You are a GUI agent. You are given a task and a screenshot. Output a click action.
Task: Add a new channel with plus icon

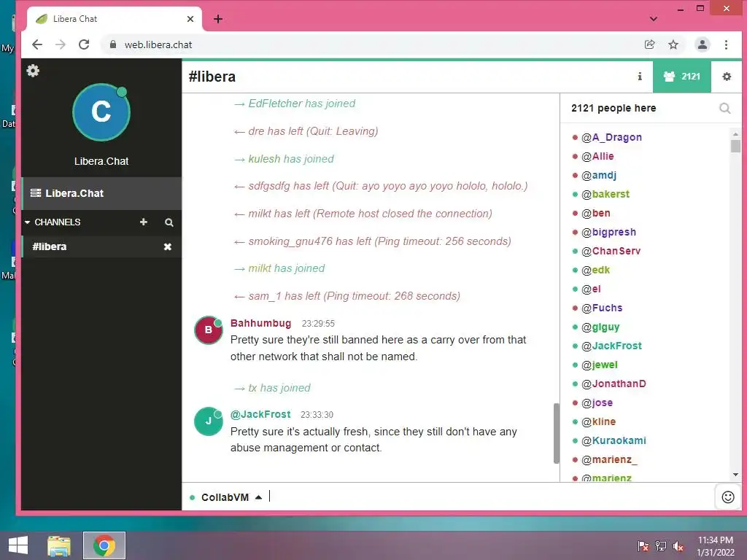(x=144, y=222)
